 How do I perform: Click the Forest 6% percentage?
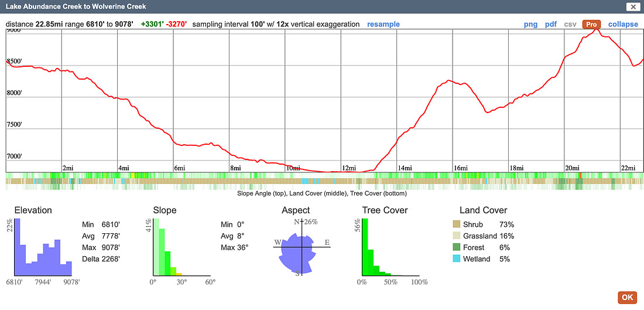pos(505,247)
